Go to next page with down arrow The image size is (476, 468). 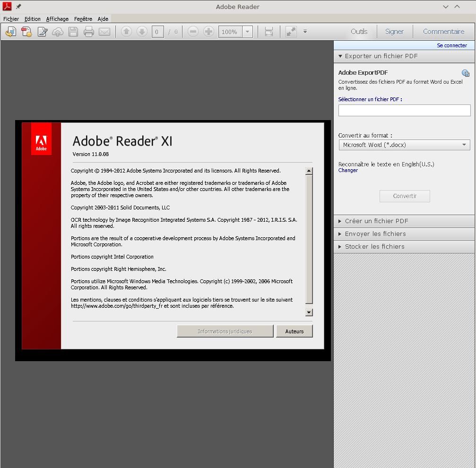[142, 32]
